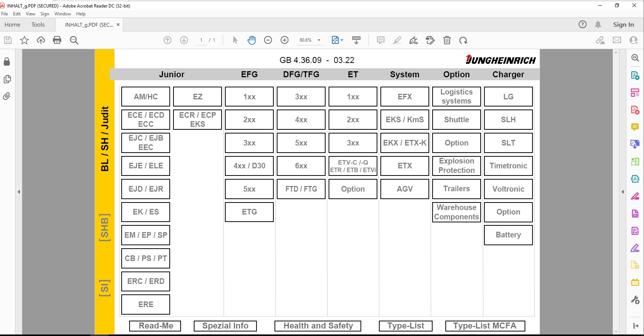Click the AM/HC box
Image resolution: width=644 pixels, height=336 pixels.
(146, 97)
